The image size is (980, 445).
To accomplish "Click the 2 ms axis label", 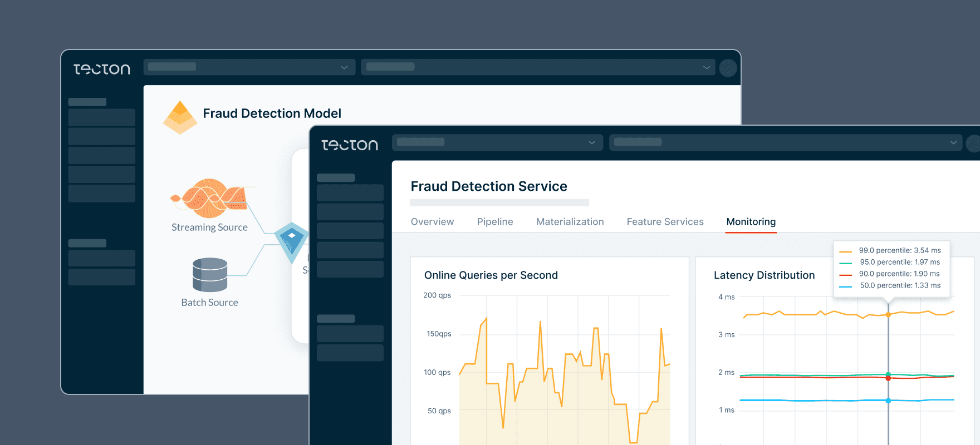I will click(727, 372).
